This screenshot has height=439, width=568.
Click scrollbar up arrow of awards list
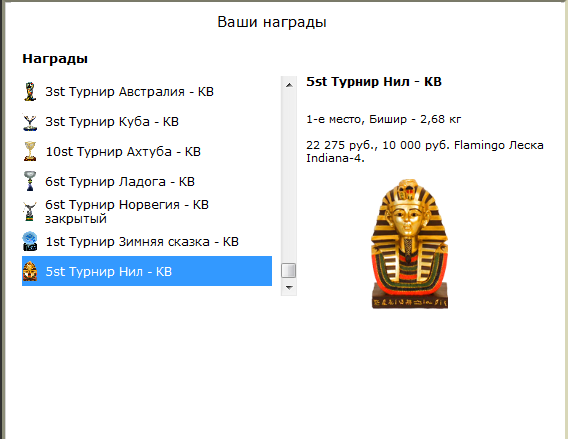point(289,85)
